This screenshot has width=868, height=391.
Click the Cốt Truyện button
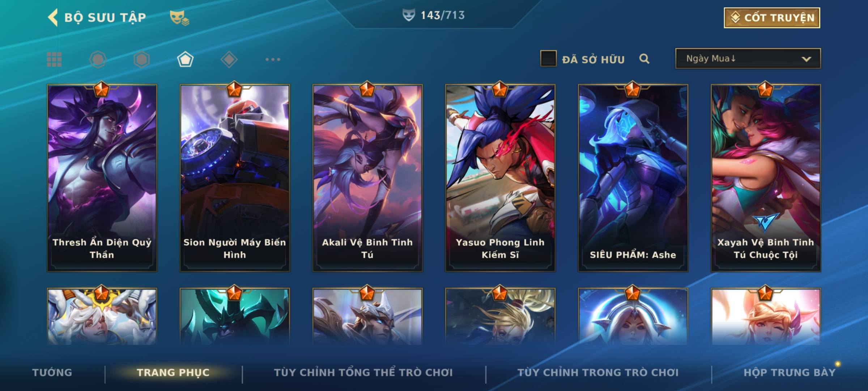pyautogui.click(x=772, y=18)
